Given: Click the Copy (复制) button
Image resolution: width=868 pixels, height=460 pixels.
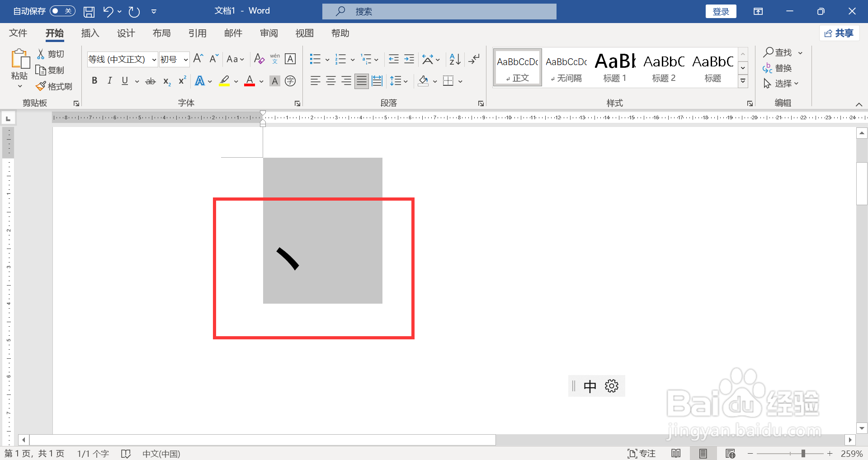Looking at the screenshot, I should (x=50, y=70).
